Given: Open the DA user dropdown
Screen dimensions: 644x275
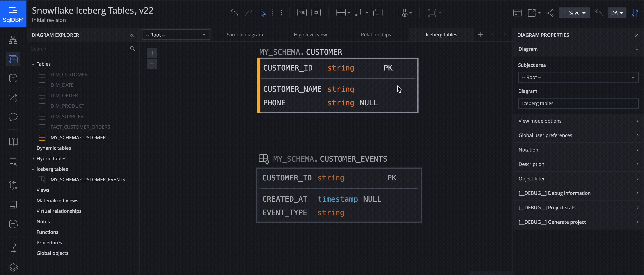Looking at the screenshot, I should 617,13.
